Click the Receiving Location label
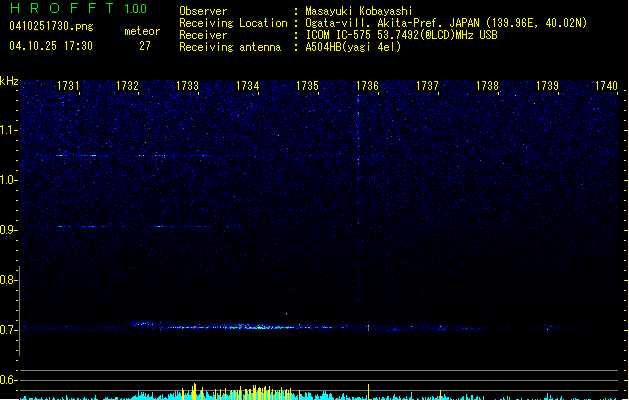This screenshot has width=629, height=400. click(233, 23)
